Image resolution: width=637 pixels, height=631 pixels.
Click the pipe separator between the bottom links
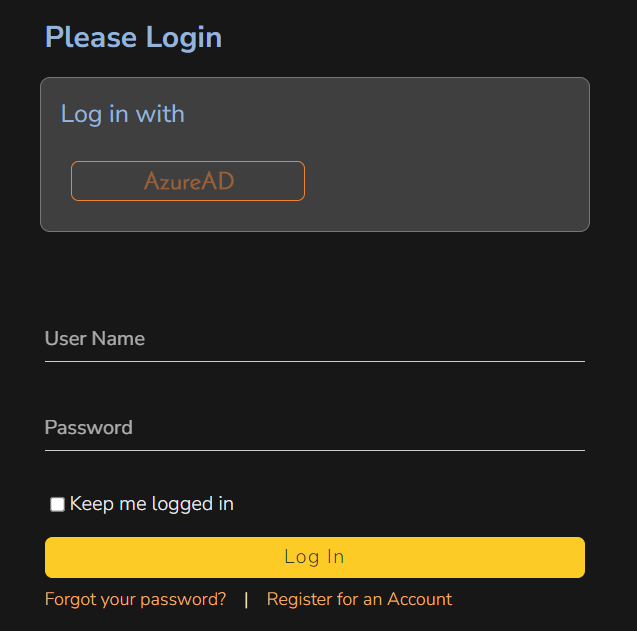tap(246, 600)
